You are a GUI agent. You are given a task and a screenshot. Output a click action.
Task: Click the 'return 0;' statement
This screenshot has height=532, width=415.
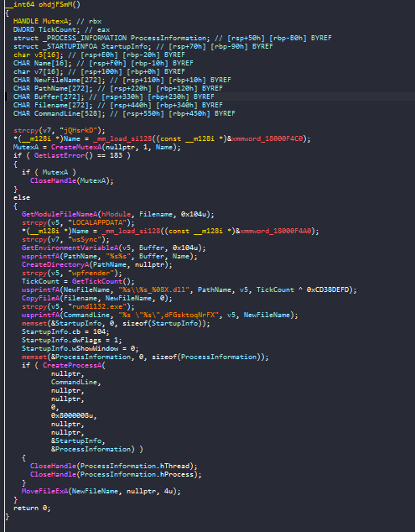click(x=32, y=508)
